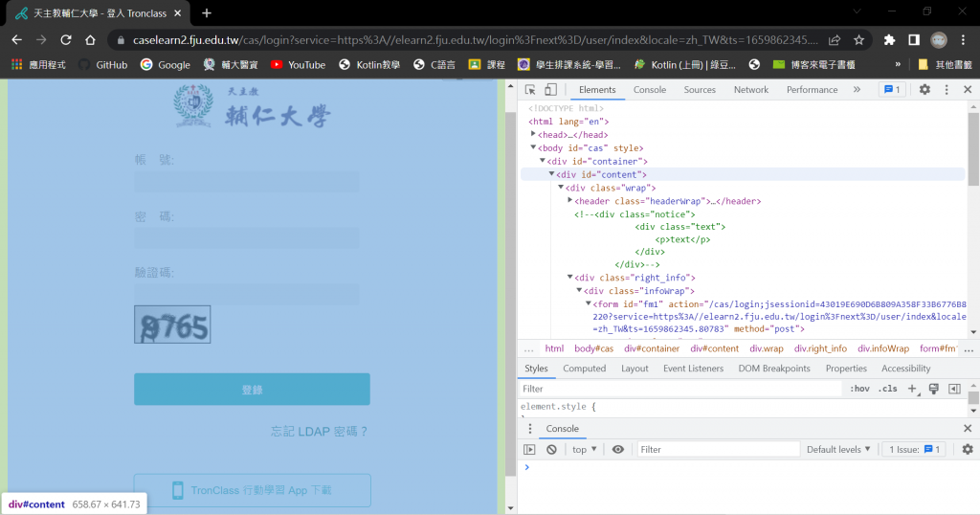The image size is (980, 515).
Task: Open the 其他書籤 folder
Action: pyautogui.click(x=945, y=64)
